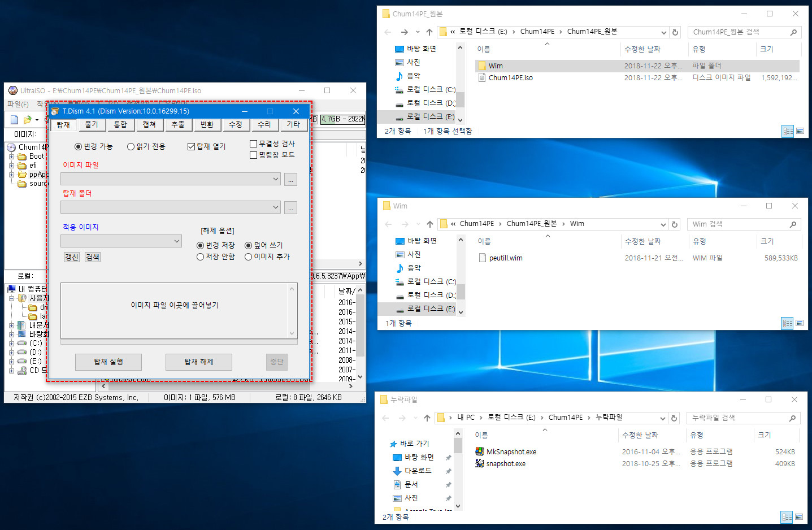Click the 검색 button in T.Dism
This screenshot has width=812, height=530.
click(93, 257)
